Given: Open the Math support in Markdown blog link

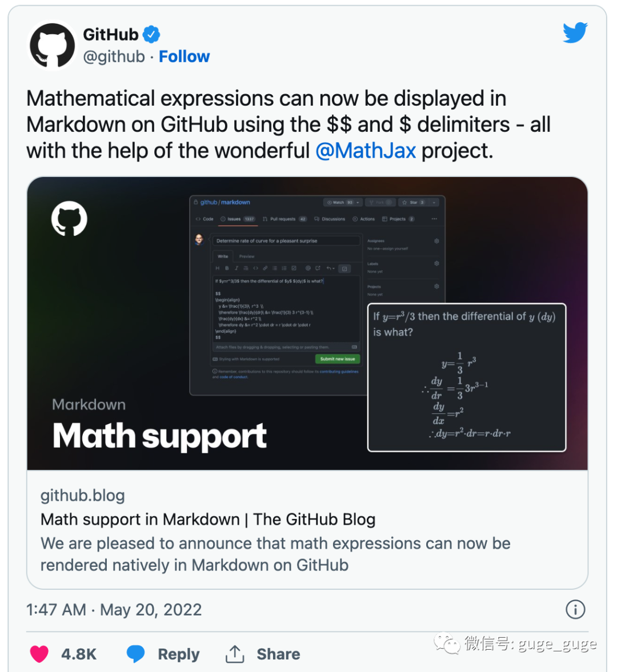Looking at the screenshot, I should (208, 520).
